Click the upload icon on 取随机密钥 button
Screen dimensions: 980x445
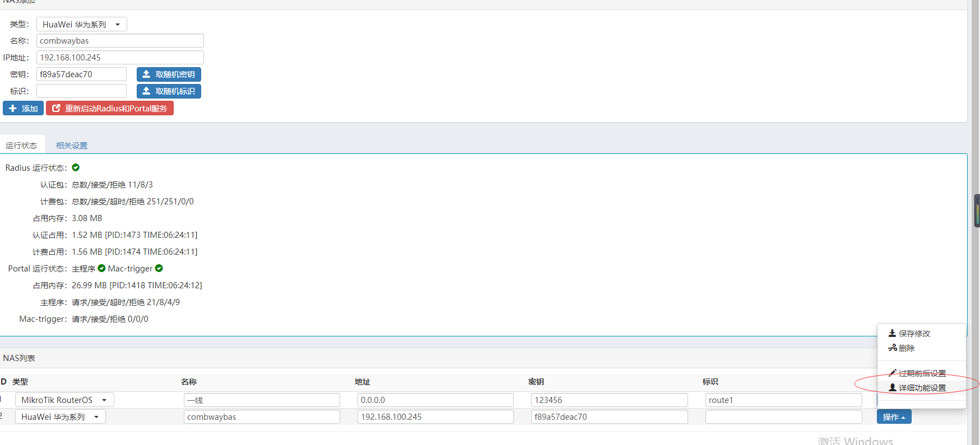point(146,74)
